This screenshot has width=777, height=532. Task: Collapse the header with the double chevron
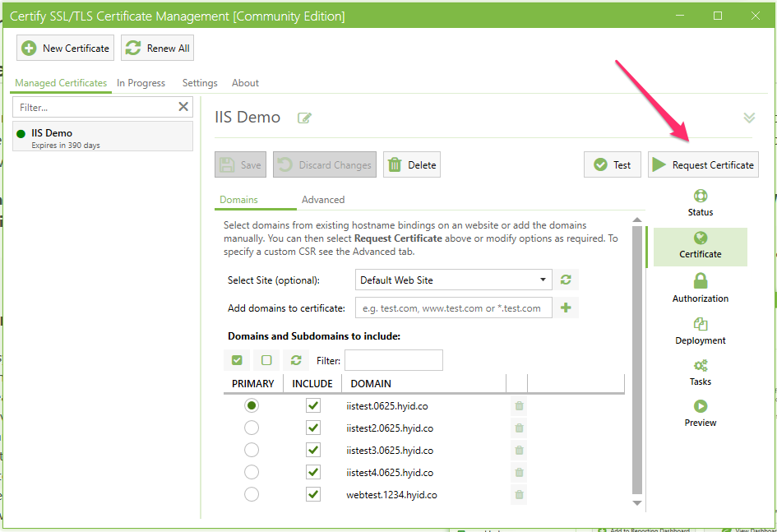point(749,118)
